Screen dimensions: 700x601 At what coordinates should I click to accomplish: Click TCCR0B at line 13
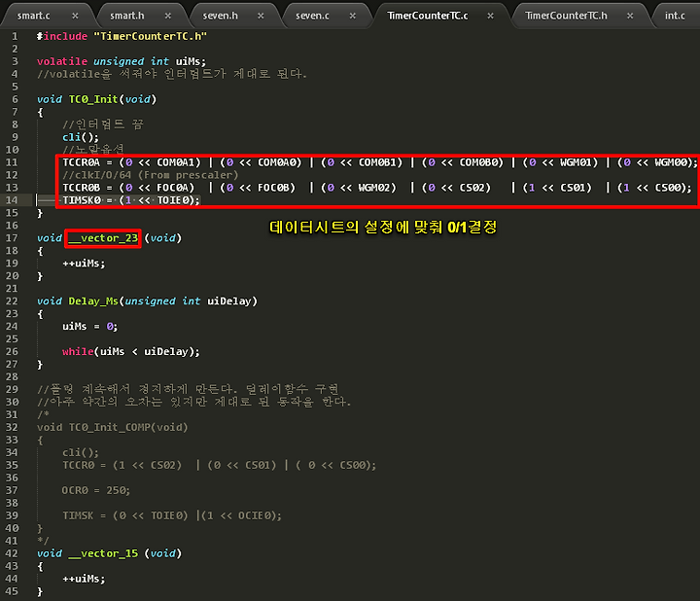(81, 188)
